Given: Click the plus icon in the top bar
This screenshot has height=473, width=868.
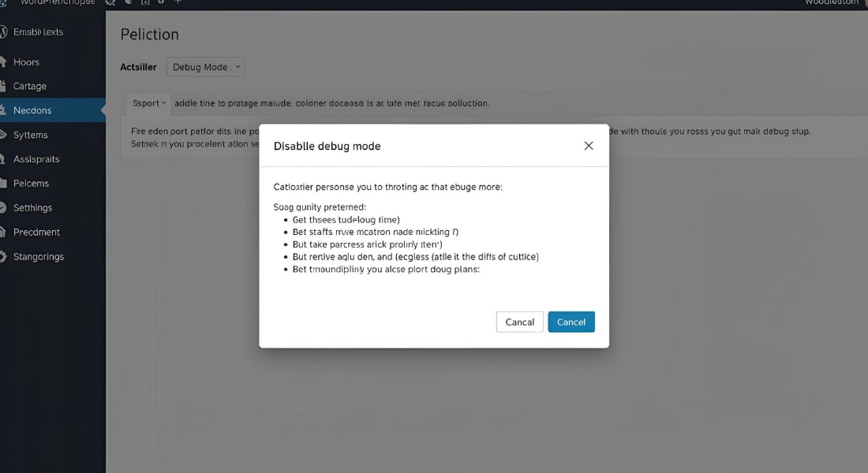Looking at the screenshot, I should [178, 2].
